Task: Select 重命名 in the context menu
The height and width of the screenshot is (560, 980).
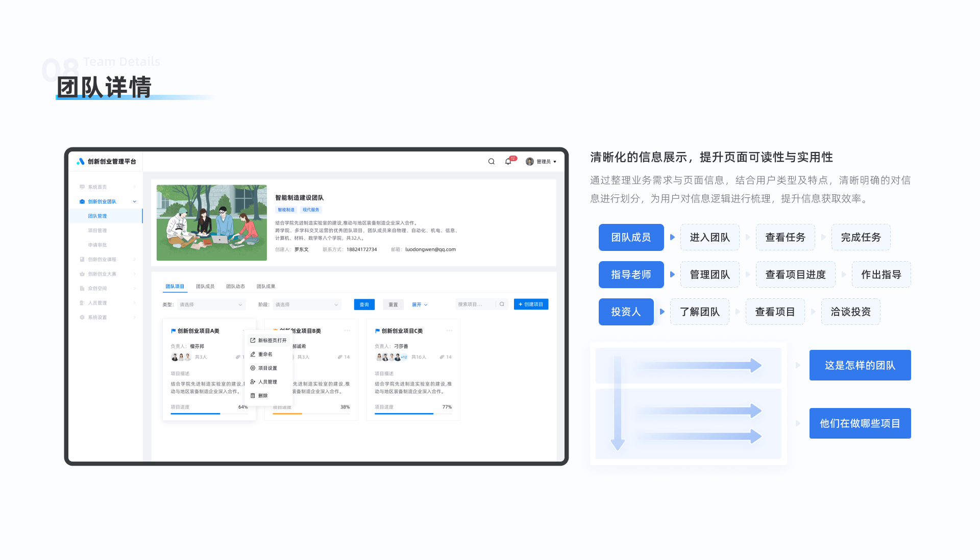Action: [265, 354]
